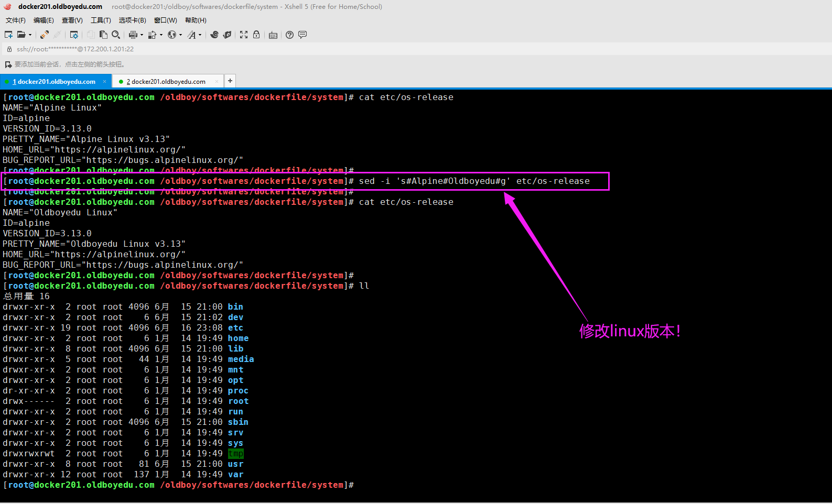
Task: Click the New Session icon
Action: (8, 35)
